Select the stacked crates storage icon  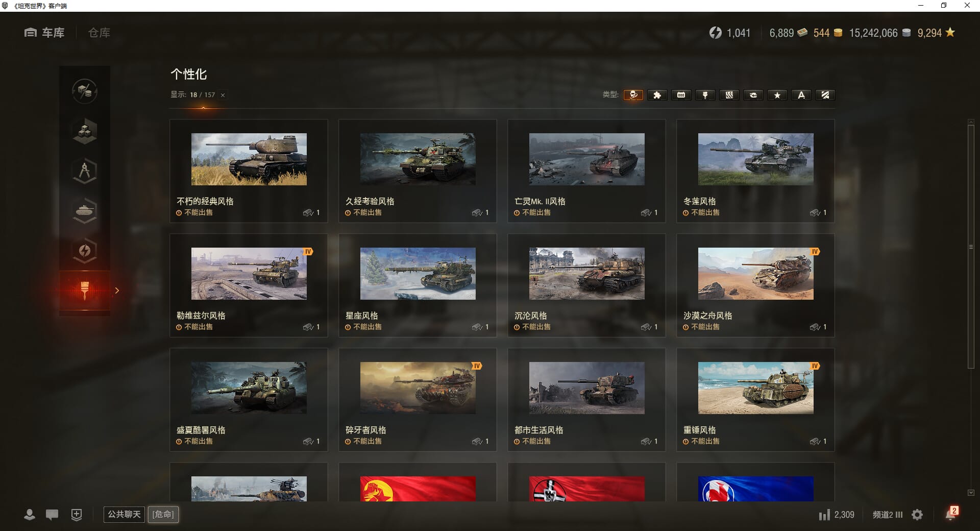(x=85, y=131)
